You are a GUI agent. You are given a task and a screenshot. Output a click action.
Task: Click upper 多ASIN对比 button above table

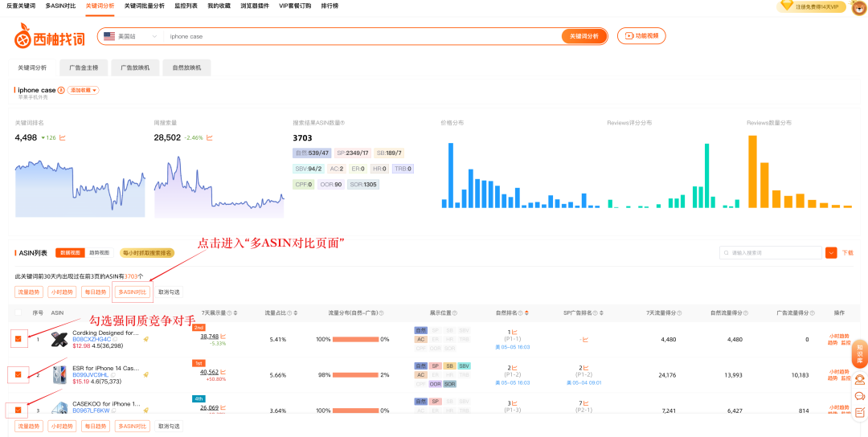coord(133,292)
